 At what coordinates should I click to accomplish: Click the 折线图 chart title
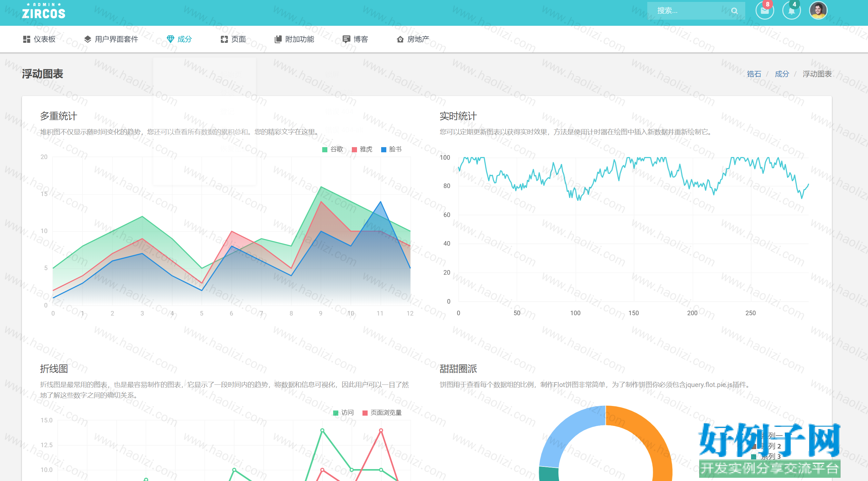coord(54,369)
